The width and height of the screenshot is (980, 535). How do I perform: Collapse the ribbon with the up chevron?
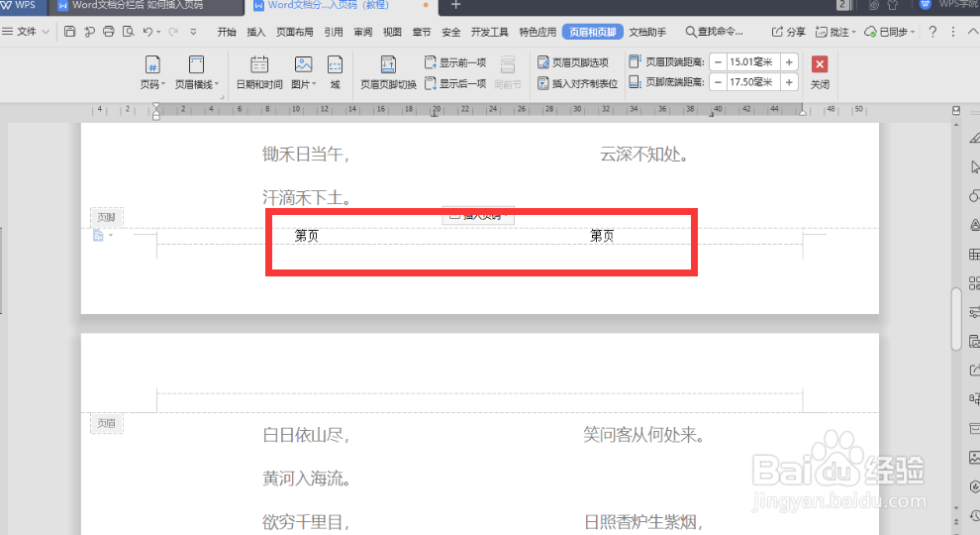point(973,32)
